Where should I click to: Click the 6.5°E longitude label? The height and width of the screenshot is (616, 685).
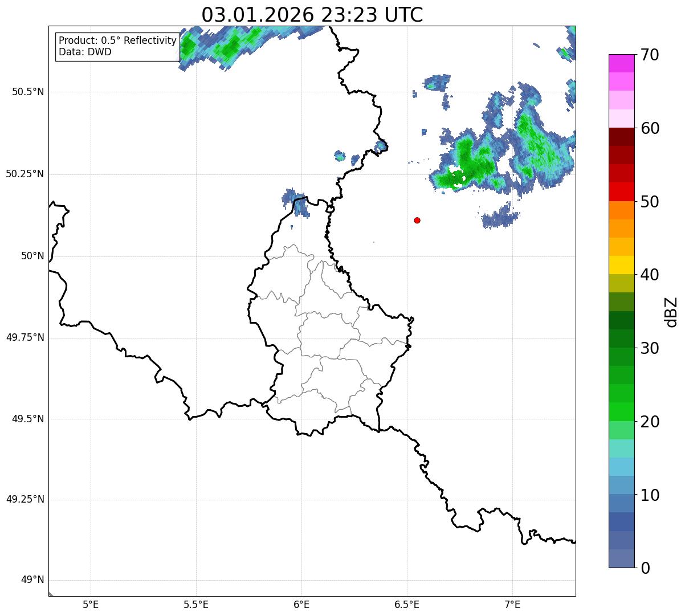pos(407,605)
